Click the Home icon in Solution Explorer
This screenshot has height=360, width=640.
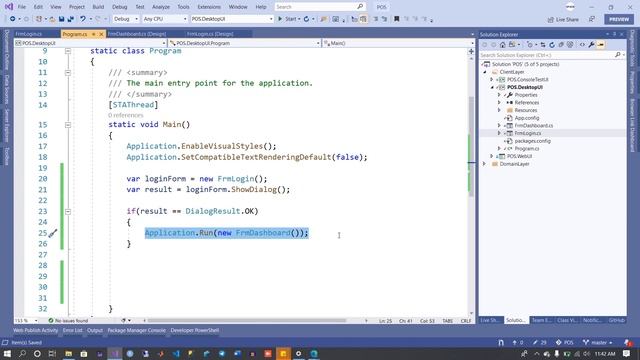click(x=502, y=45)
